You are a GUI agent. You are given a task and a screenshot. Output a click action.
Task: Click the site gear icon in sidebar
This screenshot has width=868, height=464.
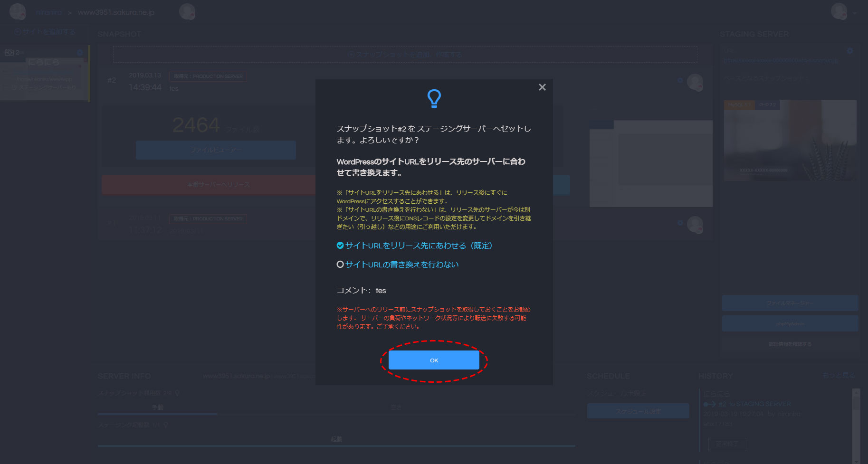point(80,53)
